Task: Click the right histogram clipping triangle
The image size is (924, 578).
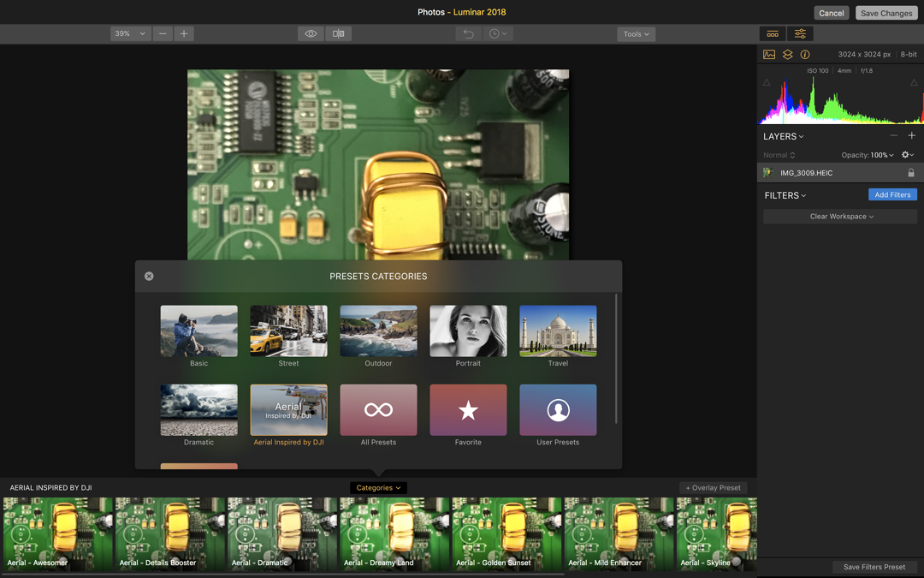Action: point(914,82)
